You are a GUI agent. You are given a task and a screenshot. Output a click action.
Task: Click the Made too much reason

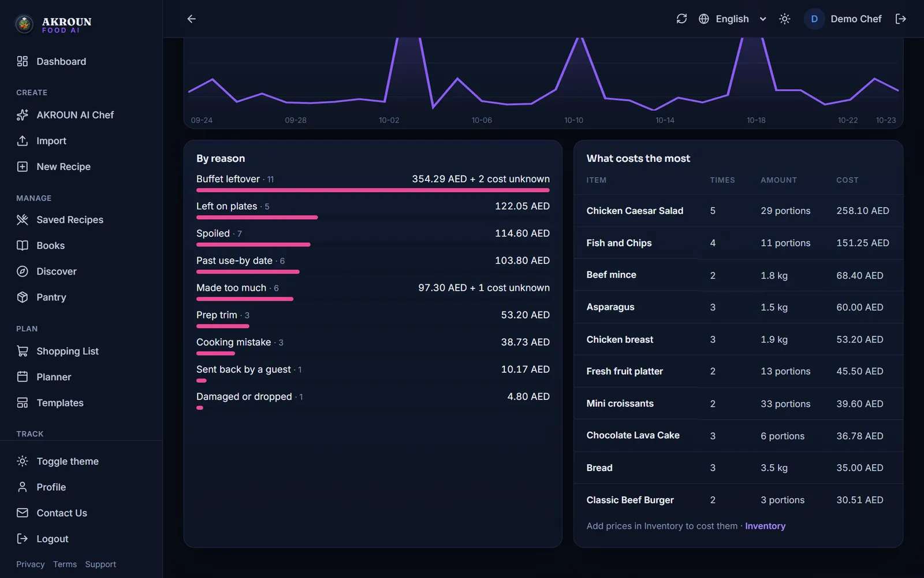click(x=231, y=288)
